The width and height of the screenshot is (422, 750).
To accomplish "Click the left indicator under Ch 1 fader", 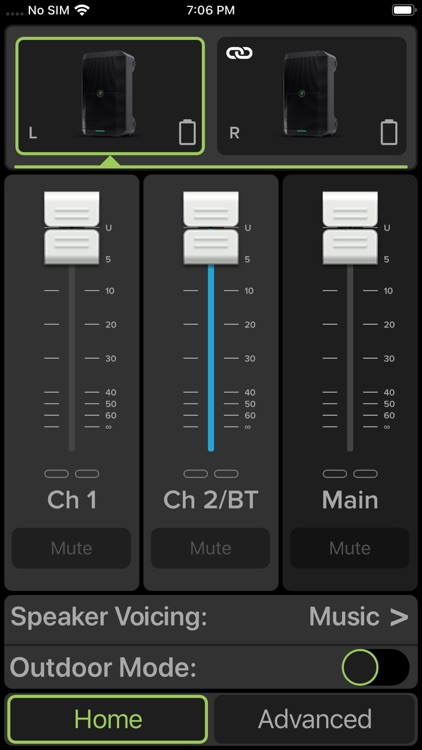I will (x=56, y=474).
